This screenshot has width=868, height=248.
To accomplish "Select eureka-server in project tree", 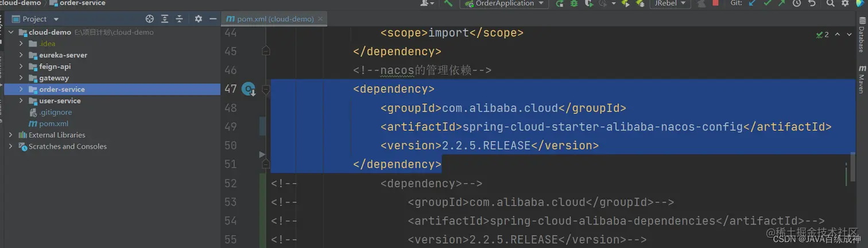I will (x=63, y=55).
